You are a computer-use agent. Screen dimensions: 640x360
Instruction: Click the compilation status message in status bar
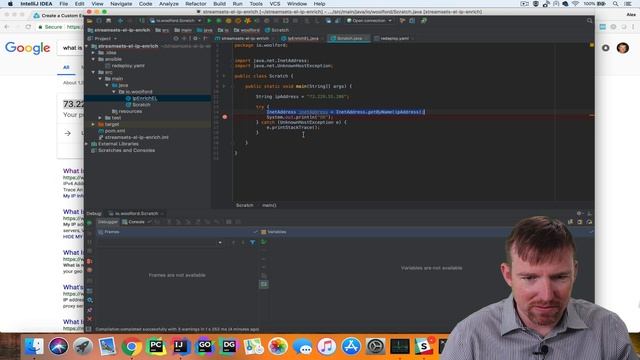[x=177, y=329]
